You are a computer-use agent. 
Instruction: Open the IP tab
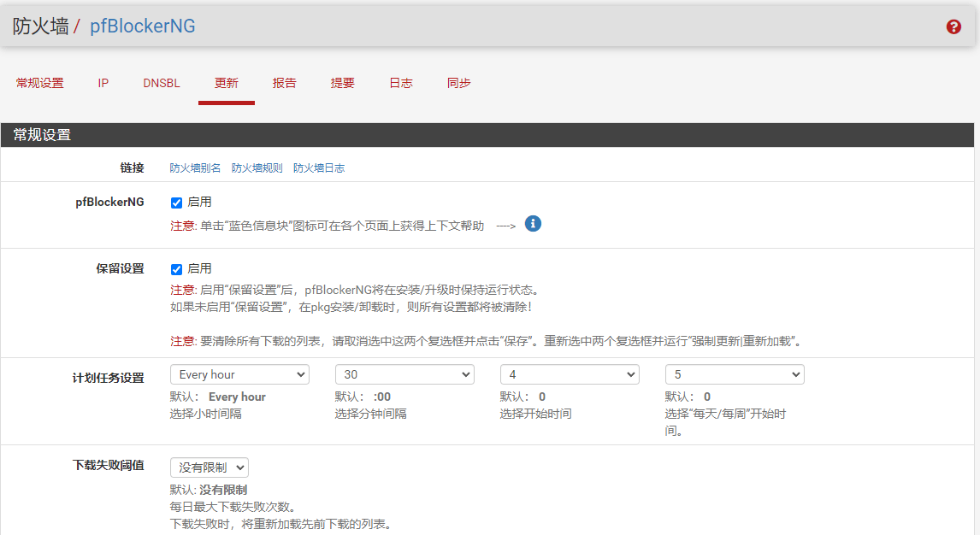pos(103,83)
